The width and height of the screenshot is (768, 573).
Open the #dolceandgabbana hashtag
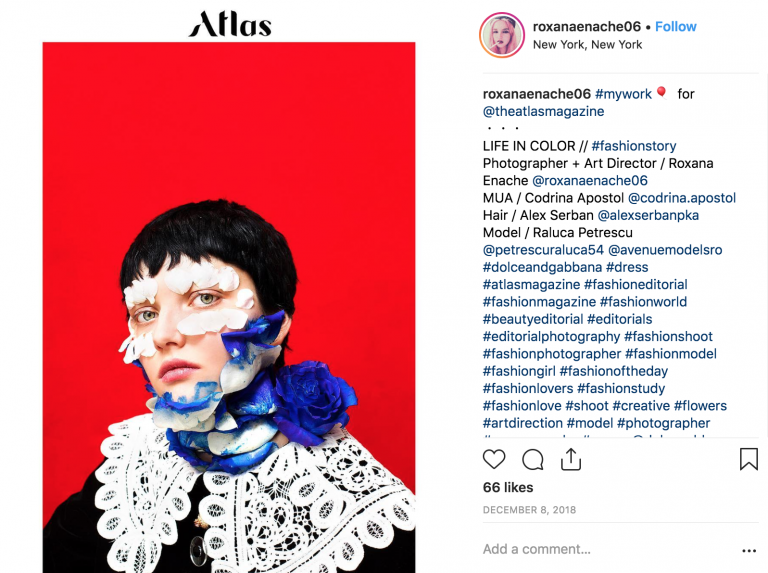(542, 267)
